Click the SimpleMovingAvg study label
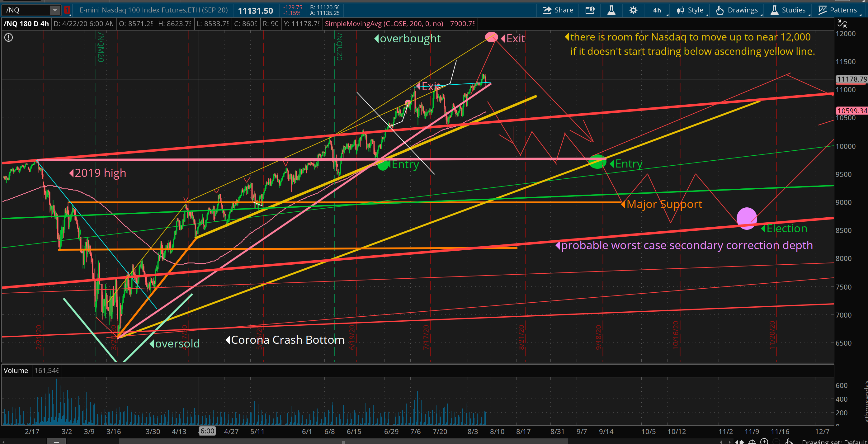 point(384,24)
